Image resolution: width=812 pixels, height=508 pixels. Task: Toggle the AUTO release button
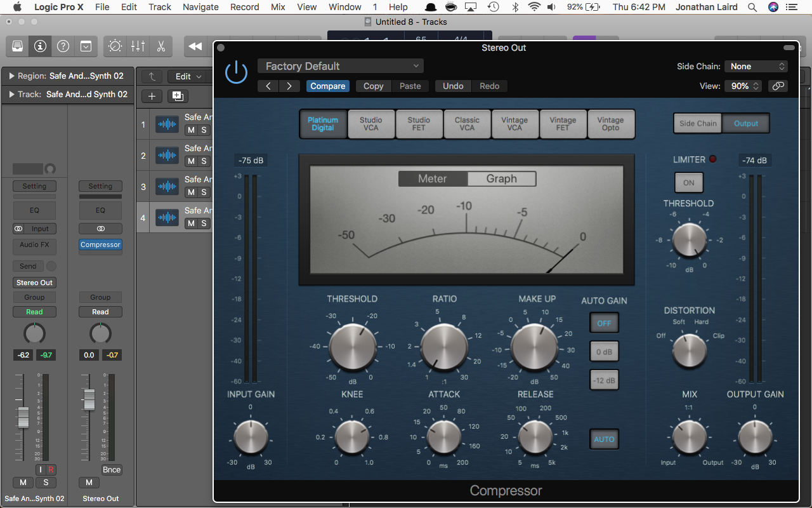[x=604, y=439]
